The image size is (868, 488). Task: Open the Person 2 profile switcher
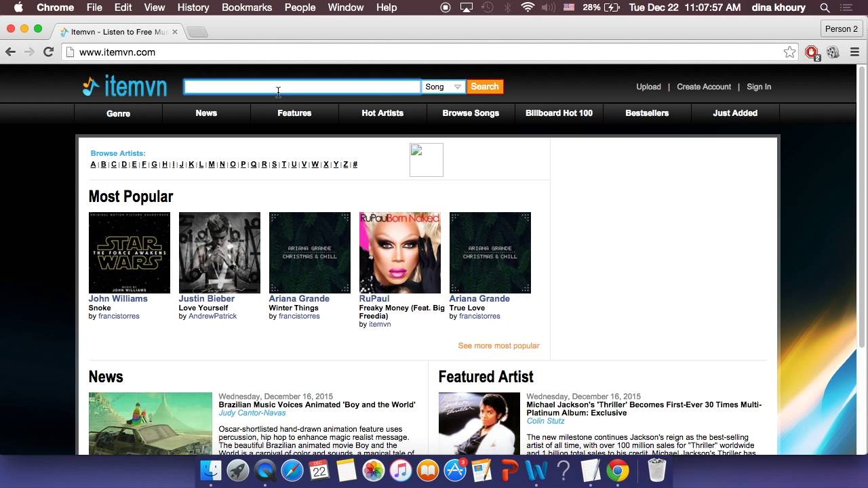[842, 29]
